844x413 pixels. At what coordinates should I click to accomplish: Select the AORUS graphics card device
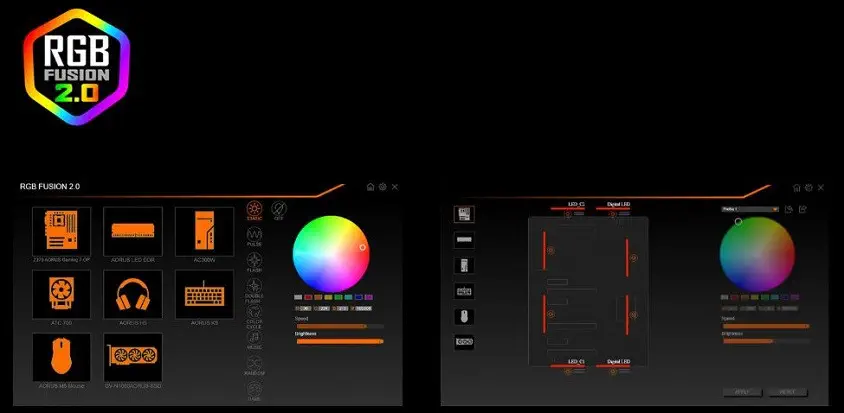coord(133,358)
